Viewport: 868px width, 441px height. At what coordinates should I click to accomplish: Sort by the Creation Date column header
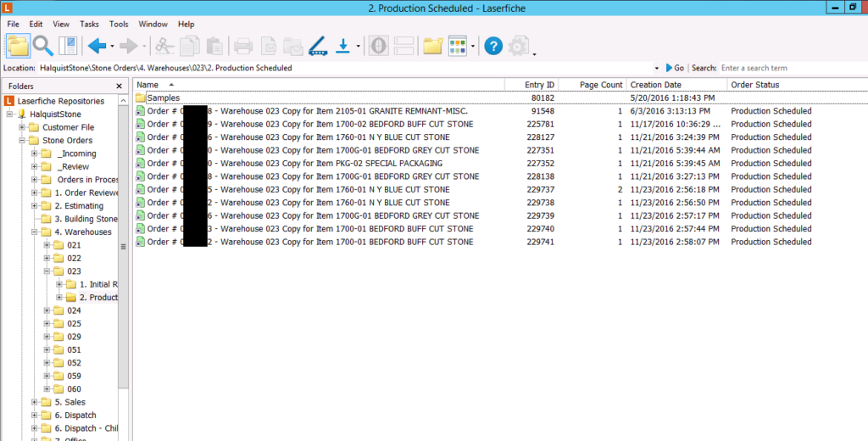(676, 85)
